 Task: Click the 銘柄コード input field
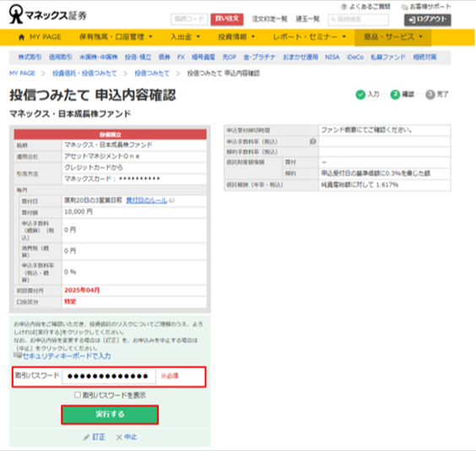tap(189, 19)
